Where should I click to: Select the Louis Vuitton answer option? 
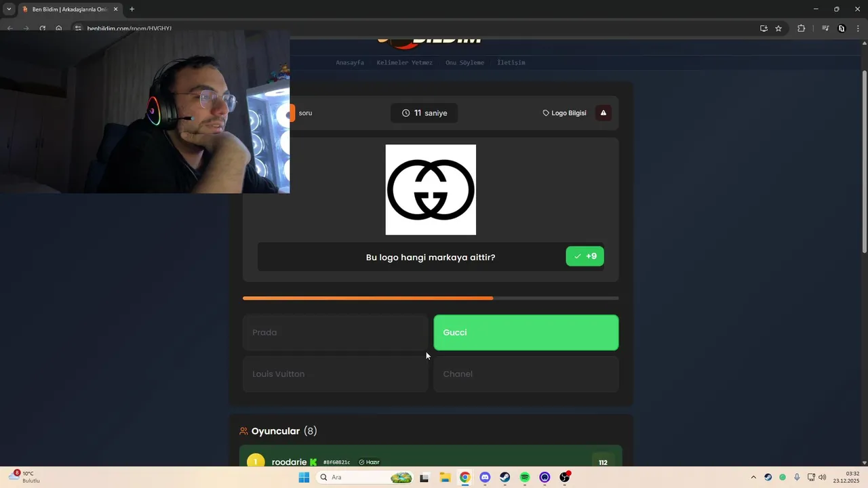335,374
